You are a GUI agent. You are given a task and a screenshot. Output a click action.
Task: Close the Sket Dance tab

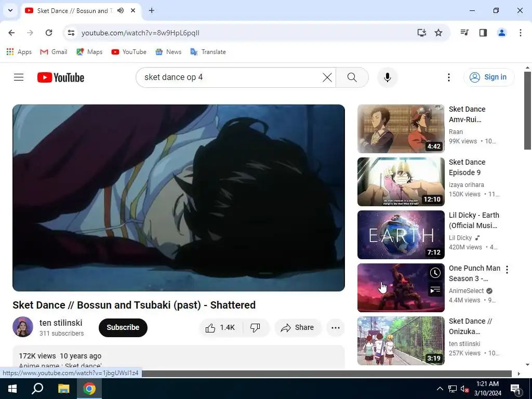[133, 10]
